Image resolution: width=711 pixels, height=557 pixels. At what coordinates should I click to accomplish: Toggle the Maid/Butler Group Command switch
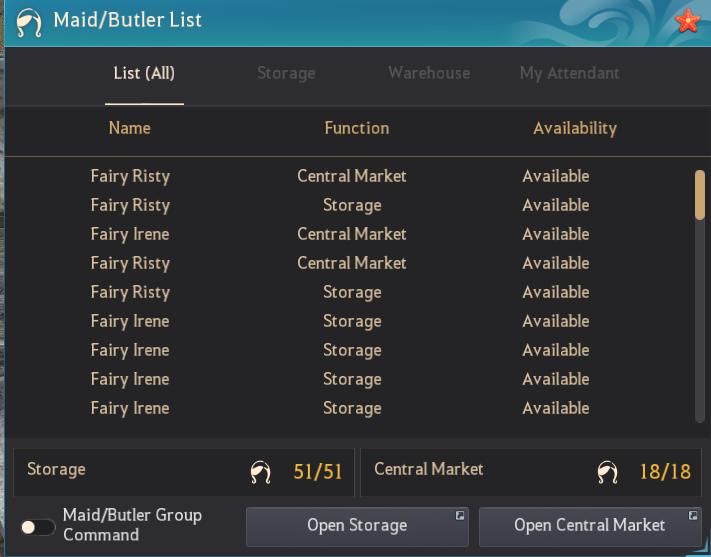point(38,527)
